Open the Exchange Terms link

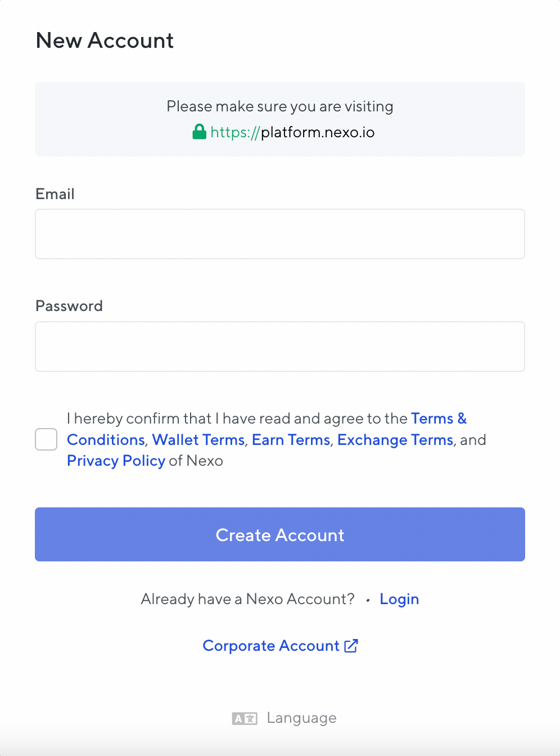[x=395, y=440]
